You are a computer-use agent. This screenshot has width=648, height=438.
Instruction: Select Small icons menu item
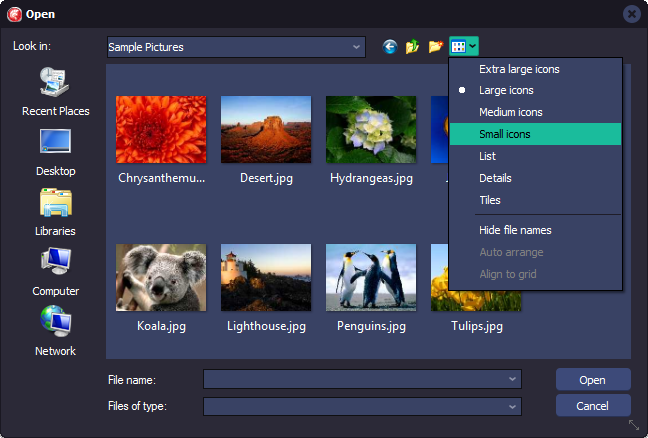[505, 134]
